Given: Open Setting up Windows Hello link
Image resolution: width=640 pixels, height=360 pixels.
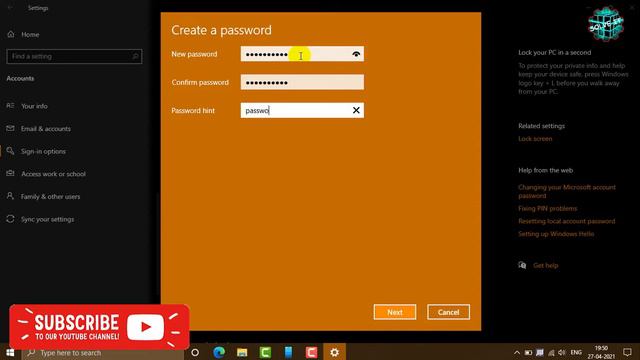Looking at the screenshot, I should tap(556, 234).
